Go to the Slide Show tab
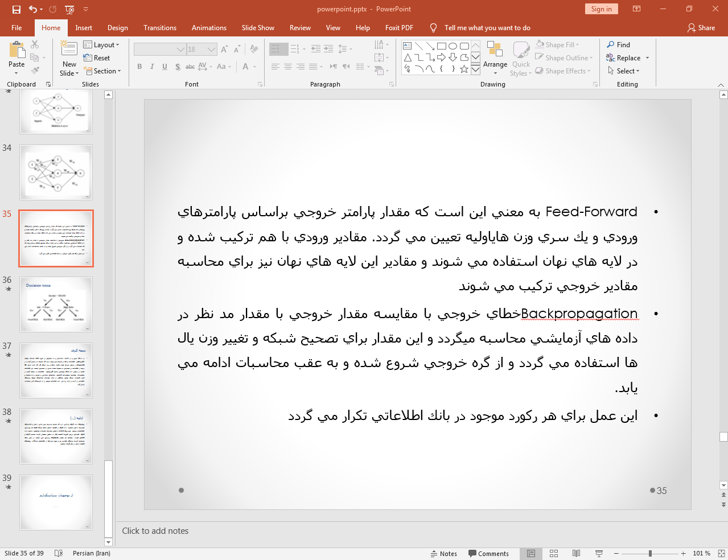Image resolution: width=728 pixels, height=560 pixels. pyautogui.click(x=258, y=28)
